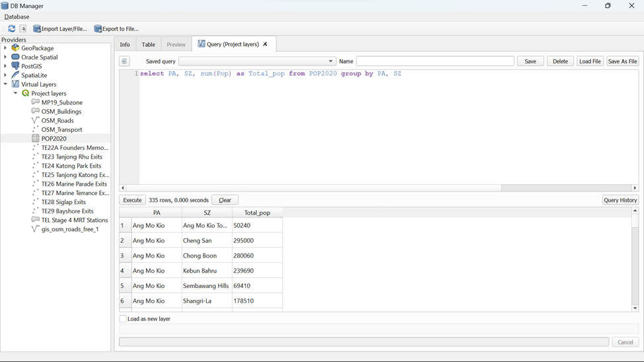The image size is (644, 362).
Task: Enable the Load as new layer checkbox
Action: (123, 319)
